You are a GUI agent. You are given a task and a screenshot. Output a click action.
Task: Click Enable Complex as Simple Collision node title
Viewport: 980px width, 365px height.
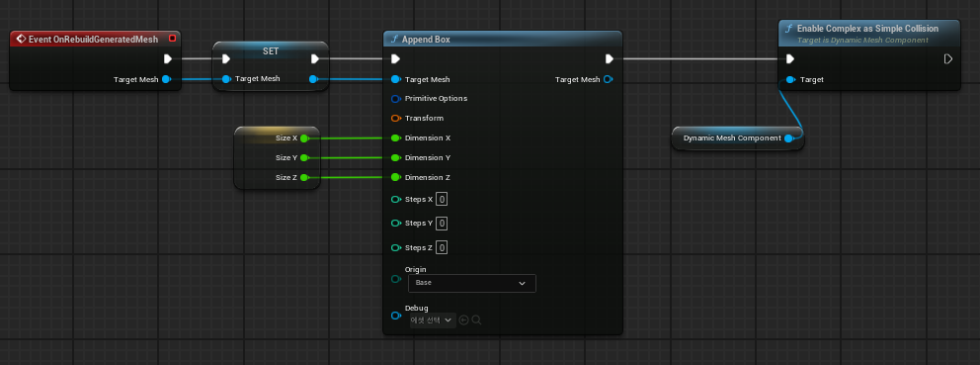867,29
